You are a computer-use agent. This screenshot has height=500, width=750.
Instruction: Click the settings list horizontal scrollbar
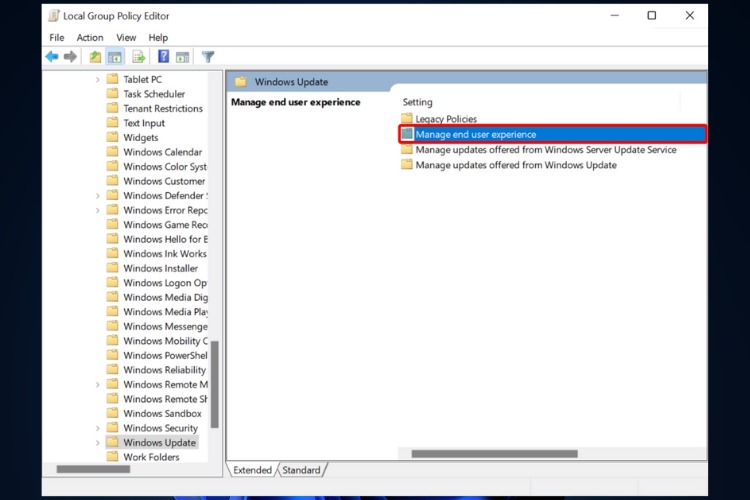(x=495, y=454)
